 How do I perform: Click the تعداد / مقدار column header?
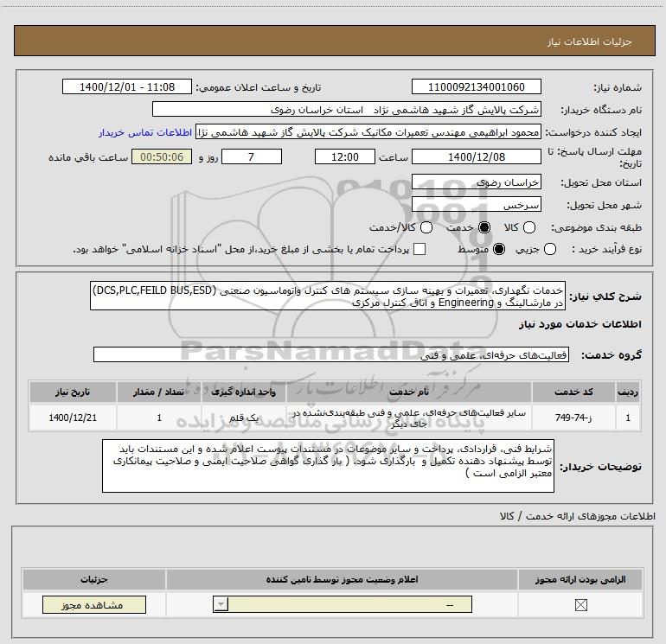[x=159, y=392]
